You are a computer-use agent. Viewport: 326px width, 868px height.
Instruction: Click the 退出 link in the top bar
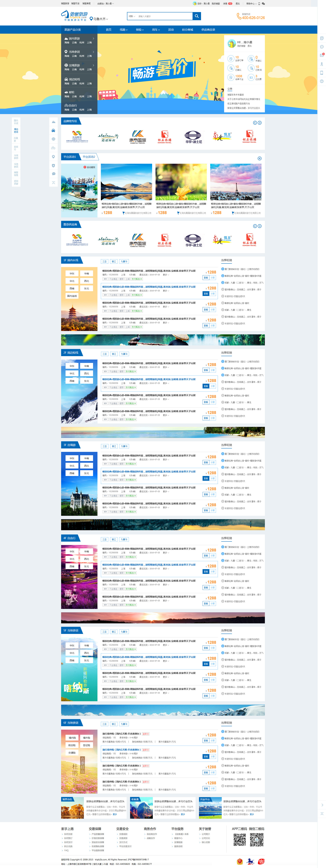[238, 3]
